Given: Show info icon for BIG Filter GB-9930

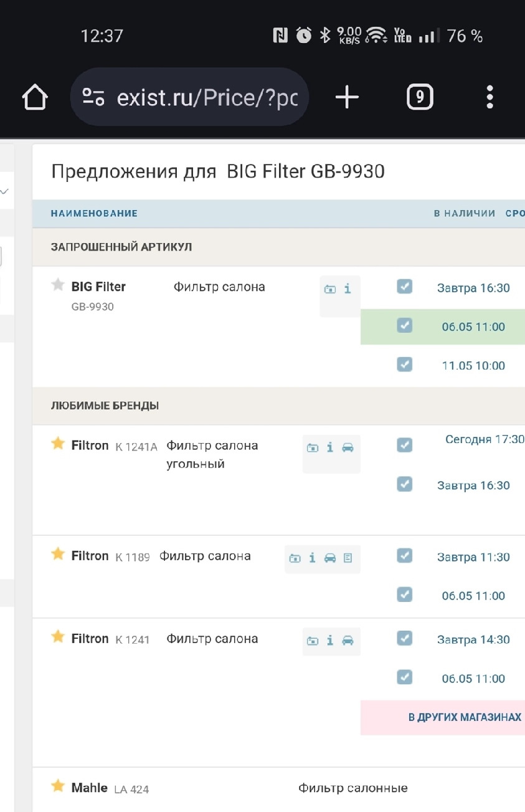Looking at the screenshot, I should (348, 289).
